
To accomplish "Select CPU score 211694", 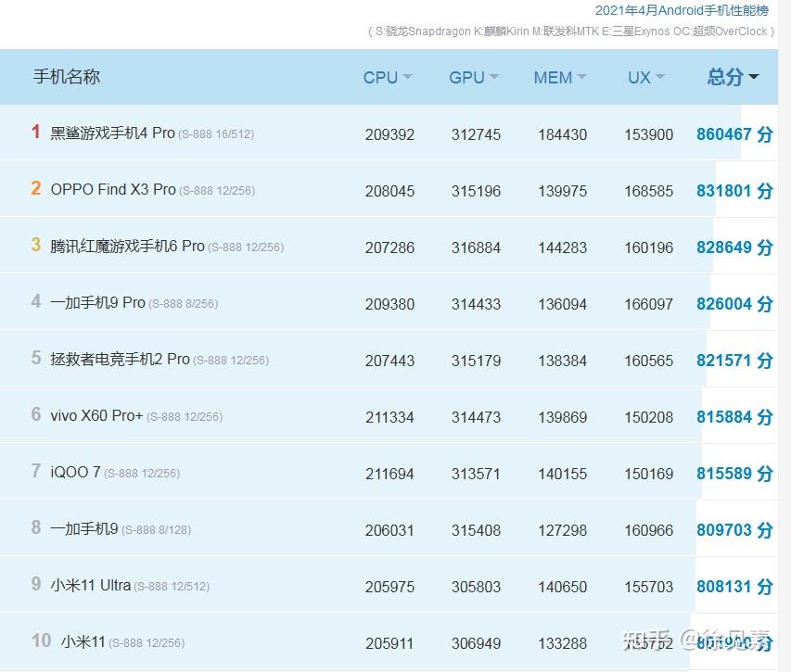I will pyautogui.click(x=389, y=474).
